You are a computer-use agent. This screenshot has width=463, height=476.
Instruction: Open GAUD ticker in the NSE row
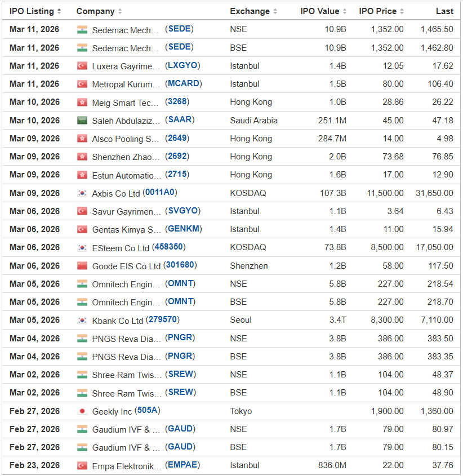click(180, 429)
